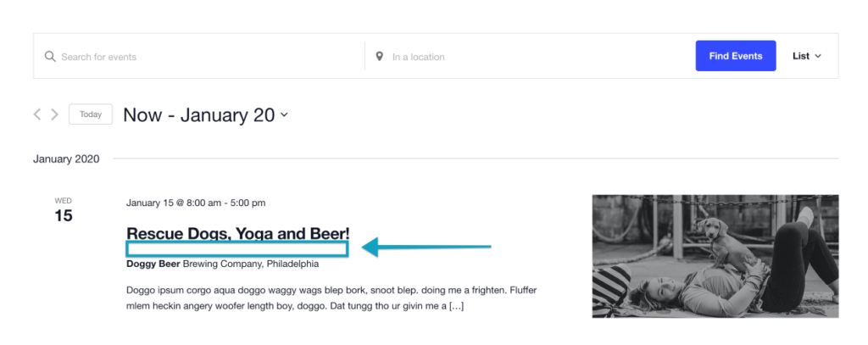Screen dimensions: 868x345
Task: Open the dog yoga event photo
Action: (x=715, y=256)
